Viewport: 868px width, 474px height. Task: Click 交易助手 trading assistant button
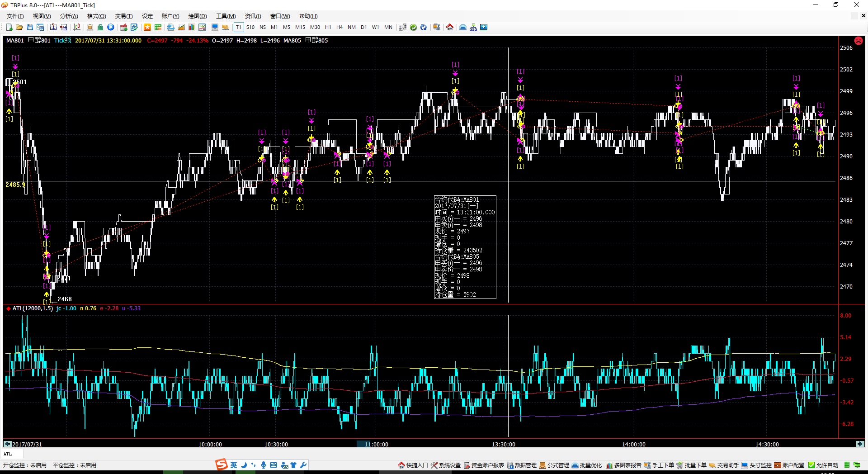(x=724, y=465)
